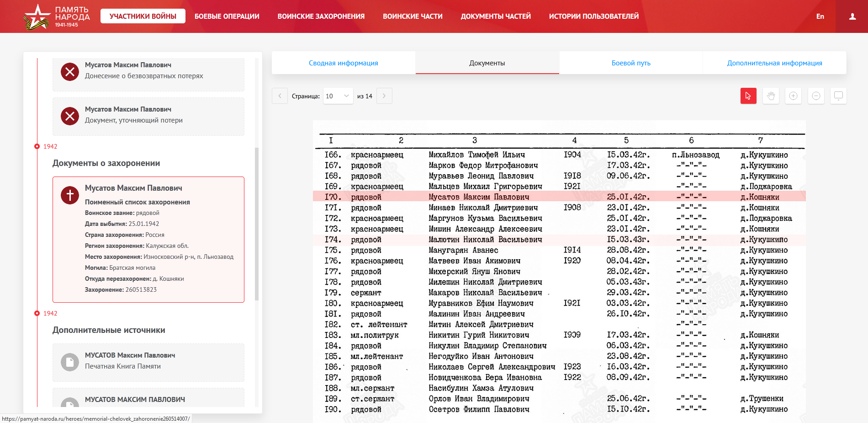Go to Воинские захоронения section
Screen dimensions: 868x423
tap(321, 16)
